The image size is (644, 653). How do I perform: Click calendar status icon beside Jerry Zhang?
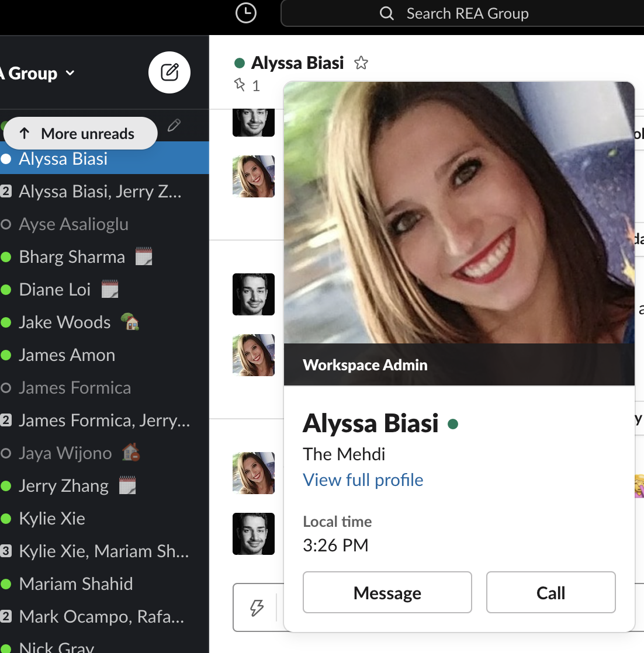point(127,485)
